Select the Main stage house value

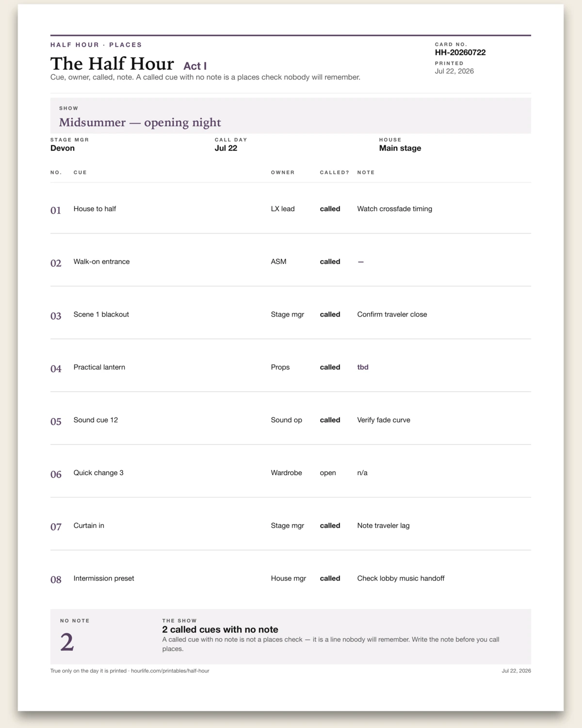[400, 148]
